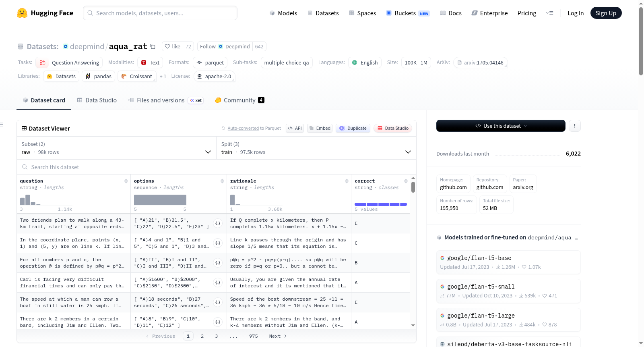This screenshot has width=644, height=347.
Task: Copy dataset name aqua_rat icon
Action: (153, 46)
